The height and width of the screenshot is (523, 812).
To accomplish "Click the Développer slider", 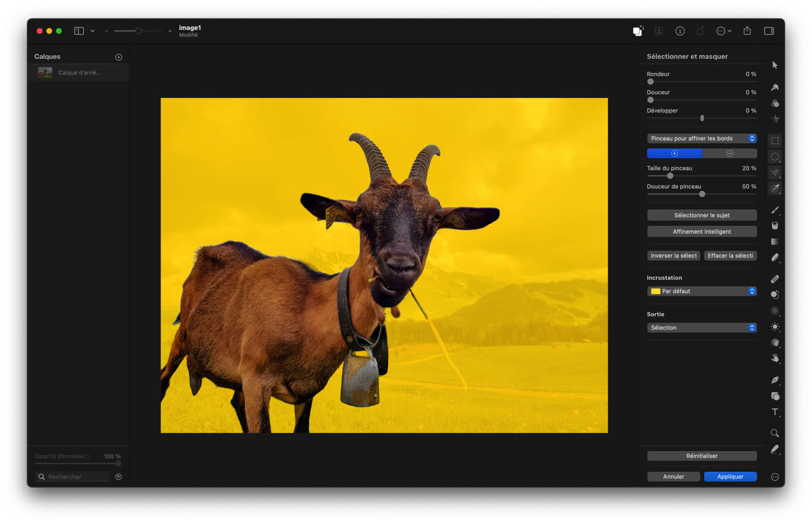I will click(702, 118).
